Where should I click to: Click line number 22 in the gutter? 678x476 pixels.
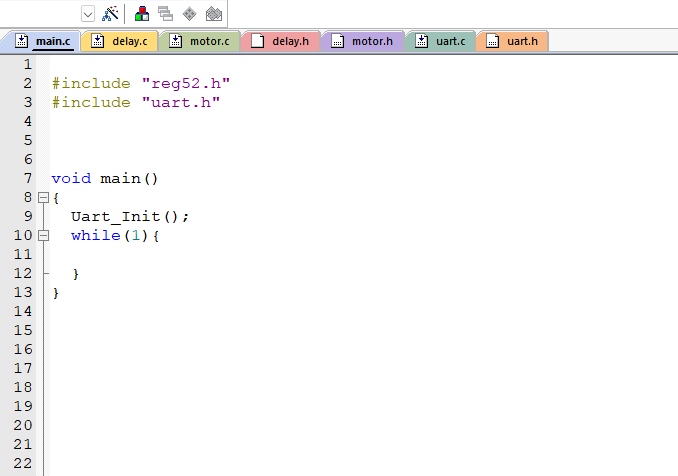23,463
